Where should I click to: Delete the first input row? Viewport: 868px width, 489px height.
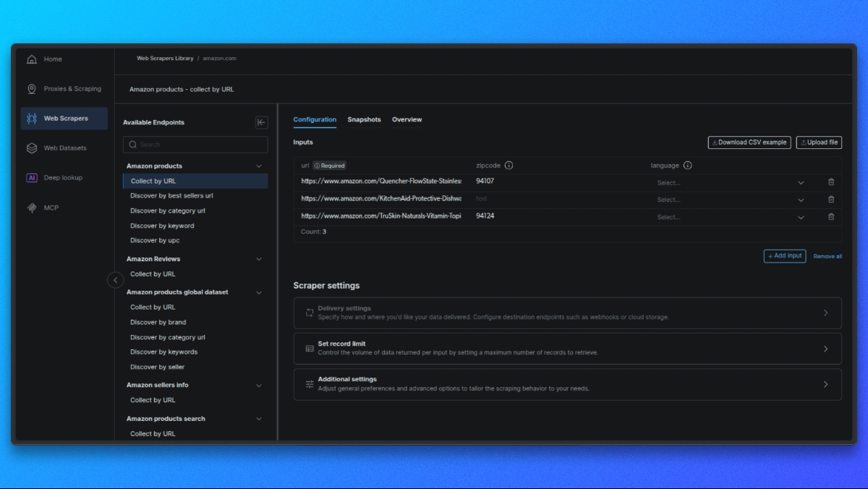coord(830,182)
